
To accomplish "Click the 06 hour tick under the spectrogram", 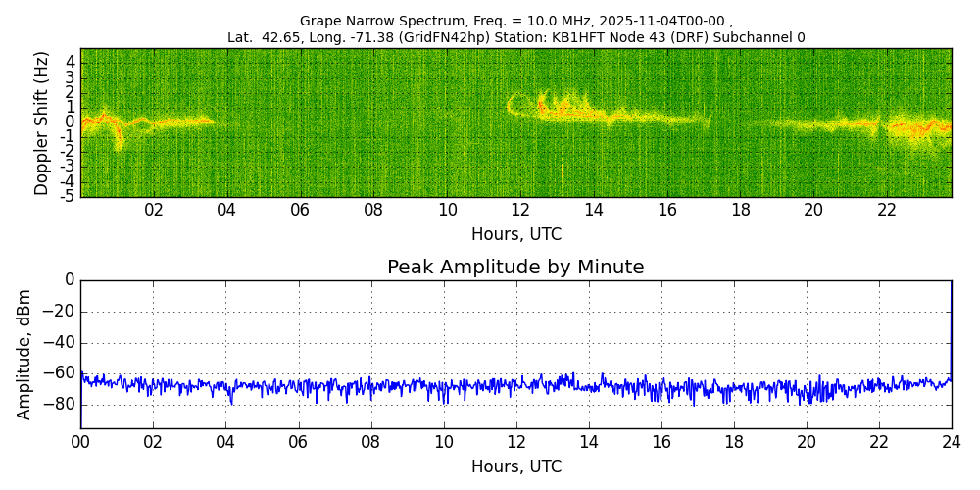I will (x=300, y=210).
